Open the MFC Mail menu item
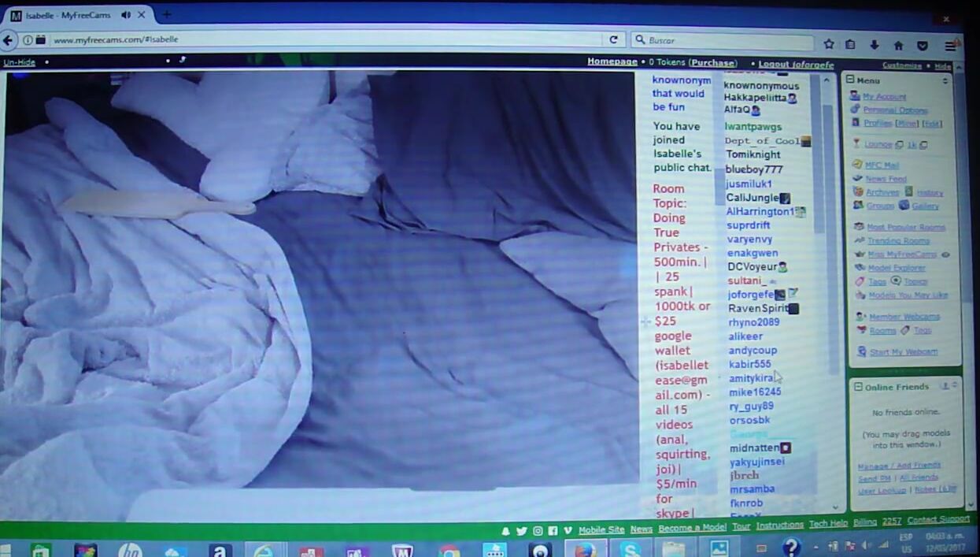The width and height of the screenshot is (980, 557). pyautogui.click(x=881, y=165)
